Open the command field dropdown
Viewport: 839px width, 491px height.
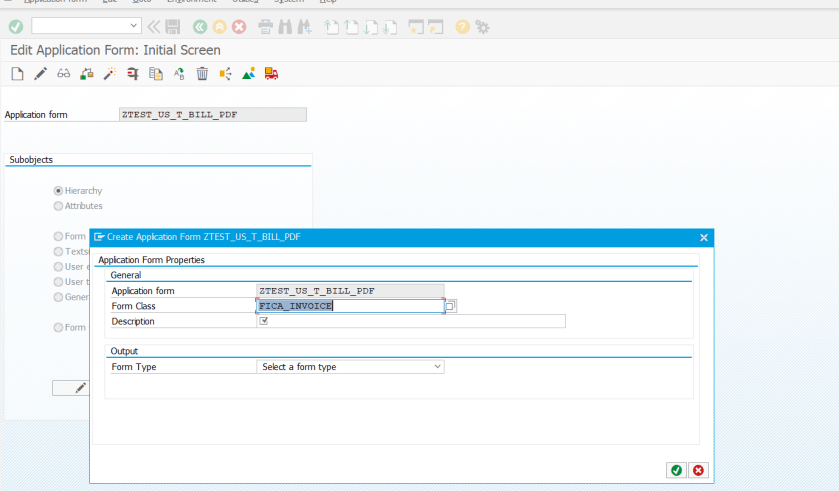(133, 26)
